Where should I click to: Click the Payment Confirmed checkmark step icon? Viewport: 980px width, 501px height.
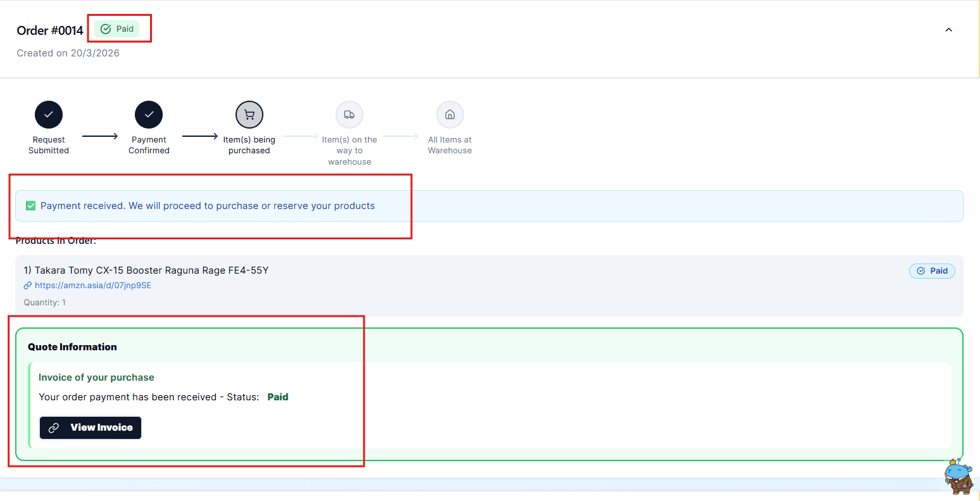(149, 115)
